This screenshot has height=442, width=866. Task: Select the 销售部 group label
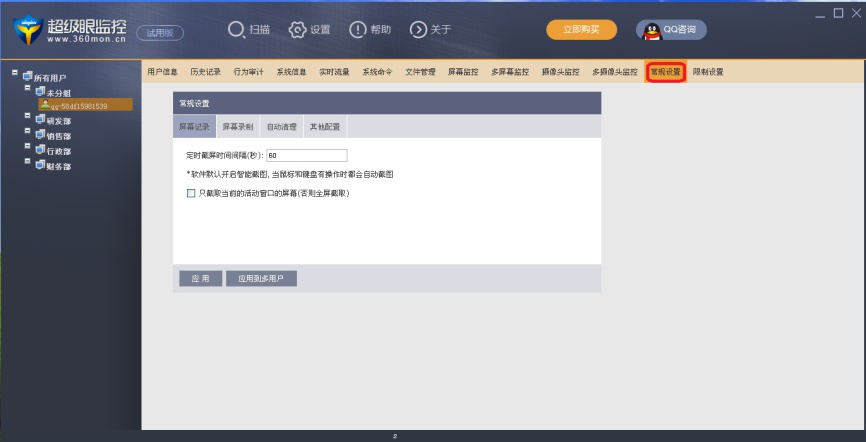59,136
